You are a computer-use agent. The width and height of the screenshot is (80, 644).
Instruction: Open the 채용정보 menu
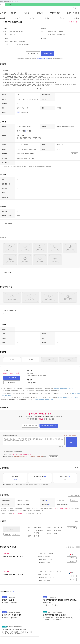pyautogui.click(x=13, y=13)
